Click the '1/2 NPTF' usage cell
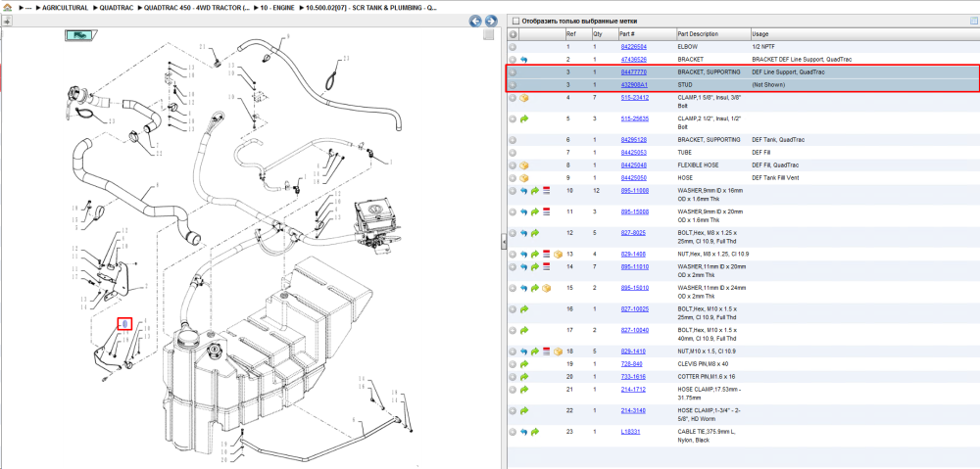 coord(762,47)
